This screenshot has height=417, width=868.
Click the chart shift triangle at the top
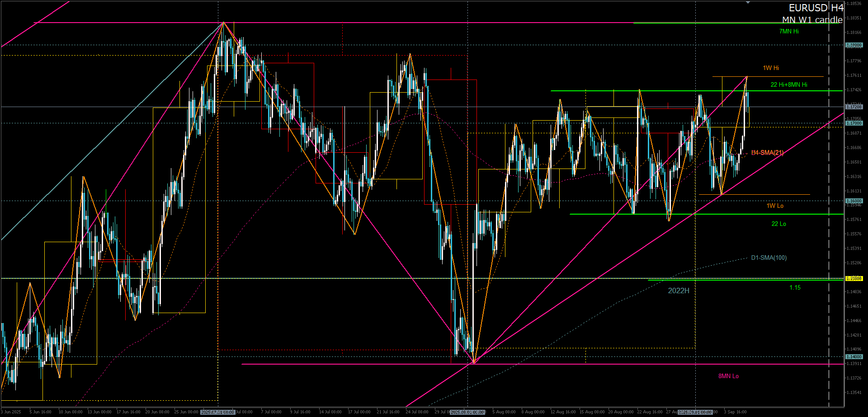[x=748, y=3]
